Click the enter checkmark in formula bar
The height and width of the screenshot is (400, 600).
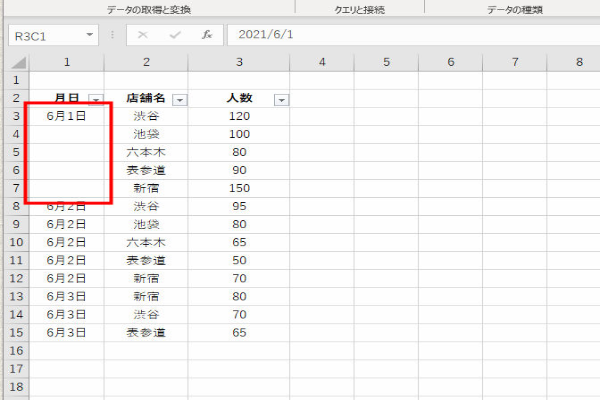coord(174,34)
